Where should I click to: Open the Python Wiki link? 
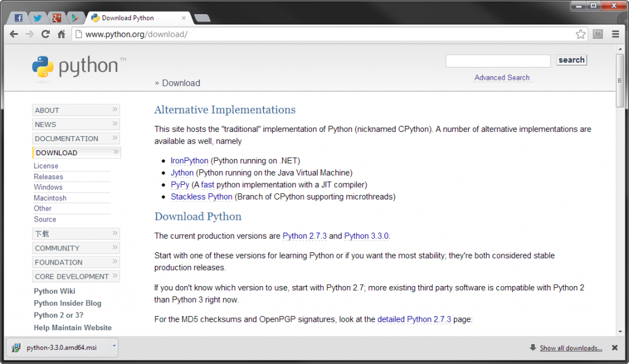pos(55,291)
